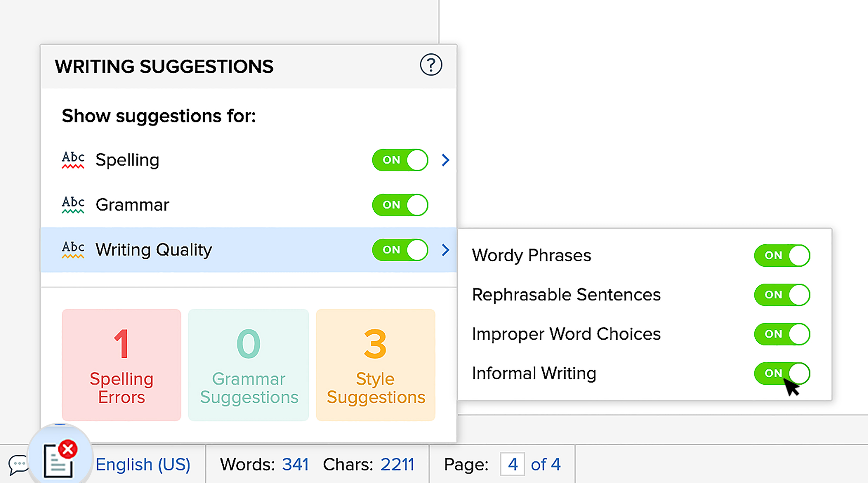Switch off the Writing Quality toggle
Image resolution: width=868 pixels, height=483 pixels.
400,250
